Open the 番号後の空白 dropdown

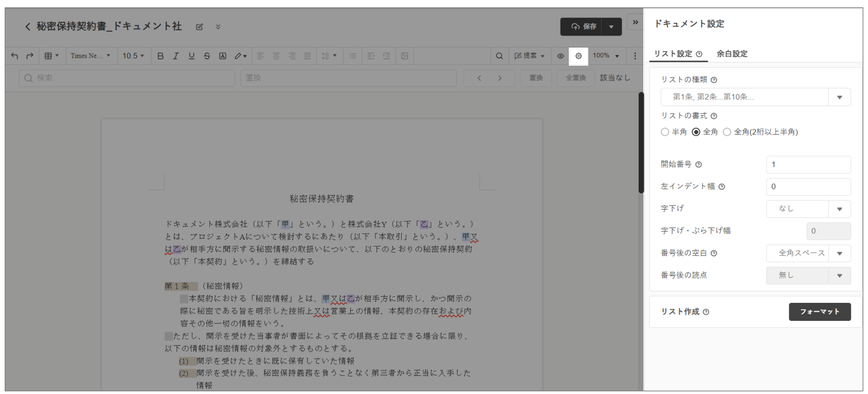[808, 253]
